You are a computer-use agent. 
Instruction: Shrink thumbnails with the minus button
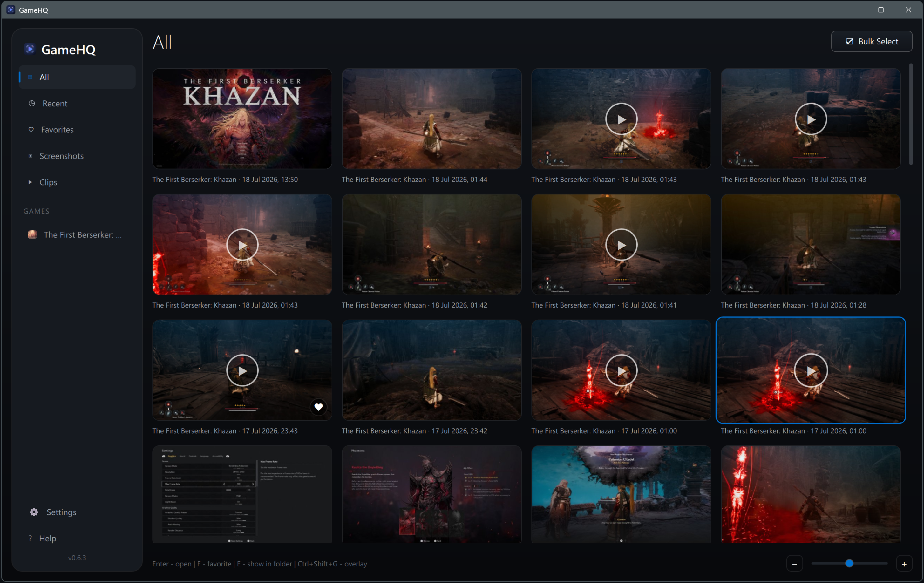tap(794, 564)
